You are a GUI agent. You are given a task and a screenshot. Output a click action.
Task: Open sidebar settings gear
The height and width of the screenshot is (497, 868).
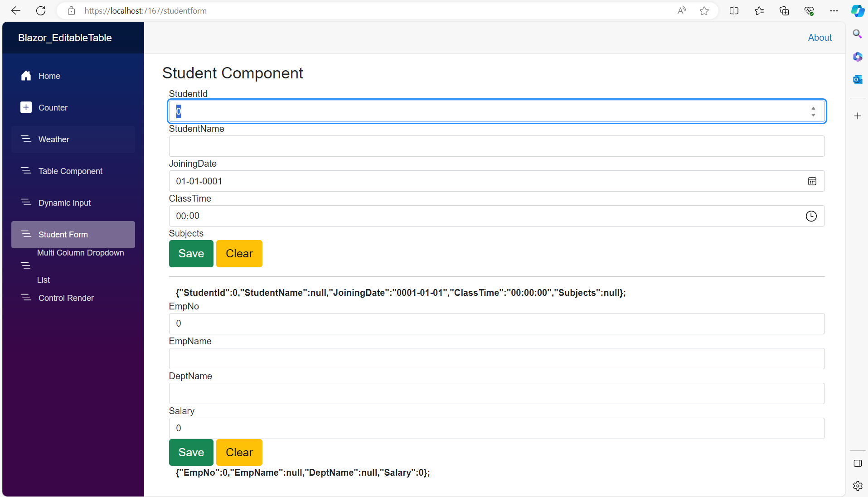[x=857, y=486]
